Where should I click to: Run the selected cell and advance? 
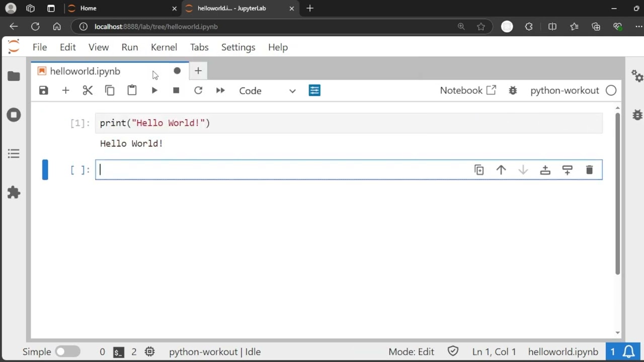154,90
